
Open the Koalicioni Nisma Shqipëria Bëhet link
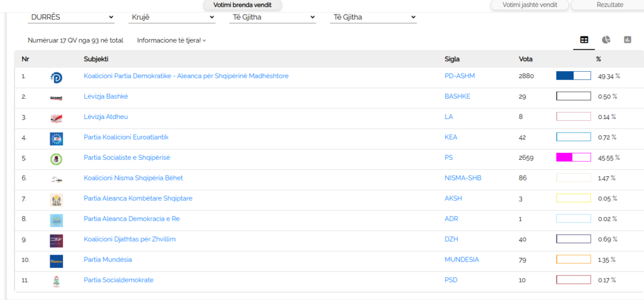pos(133,178)
